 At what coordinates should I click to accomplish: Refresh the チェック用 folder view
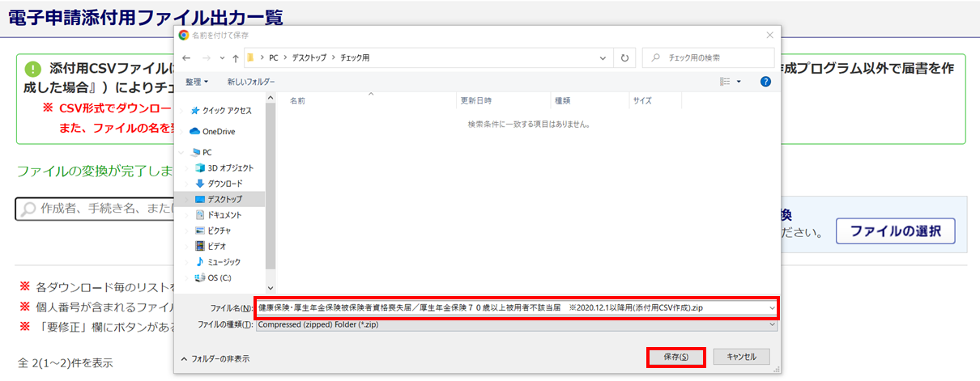pyautogui.click(x=624, y=58)
